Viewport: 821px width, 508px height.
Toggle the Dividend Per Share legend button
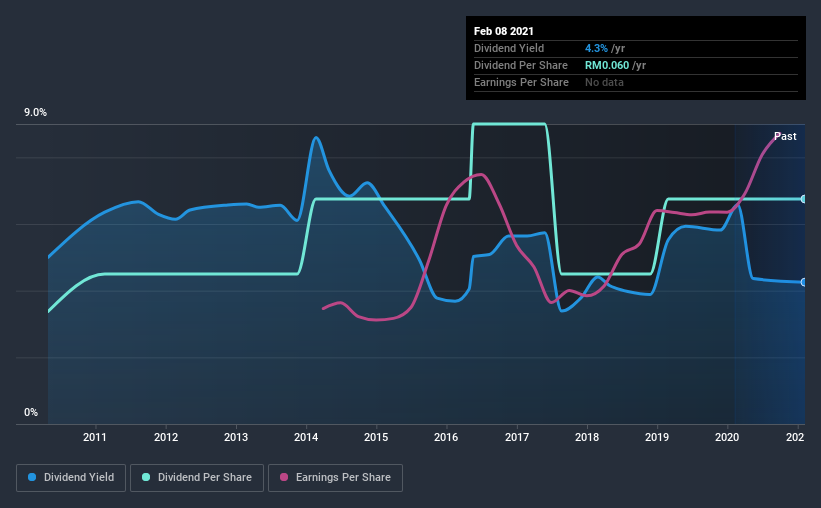pyautogui.click(x=197, y=478)
